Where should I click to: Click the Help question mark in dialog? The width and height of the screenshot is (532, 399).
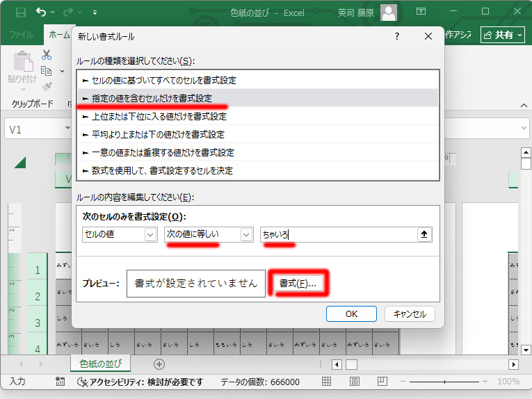coord(396,36)
